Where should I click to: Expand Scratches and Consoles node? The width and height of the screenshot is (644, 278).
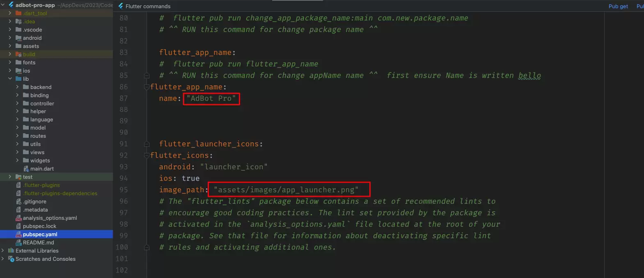[3, 259]
